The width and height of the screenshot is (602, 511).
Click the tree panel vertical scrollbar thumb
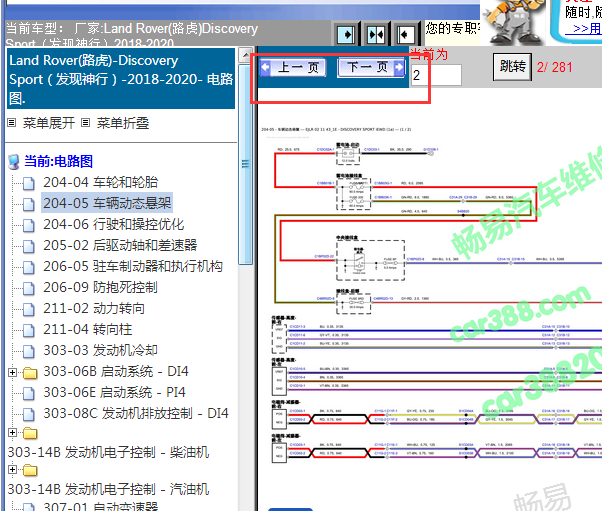click(246, 164)
